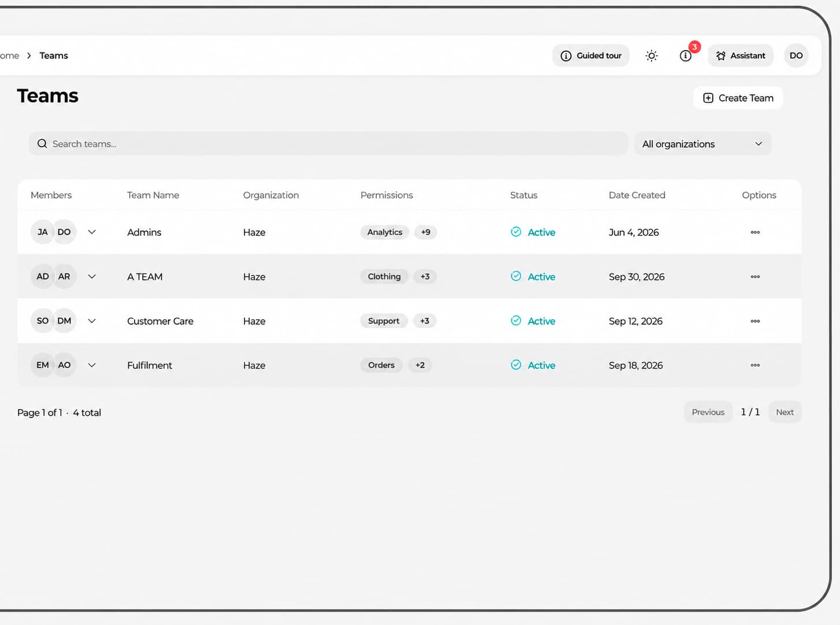Click the Teams breadcrumb item
Image resolution: width=840 pixels, height=625 pixels.
point(54,55)
